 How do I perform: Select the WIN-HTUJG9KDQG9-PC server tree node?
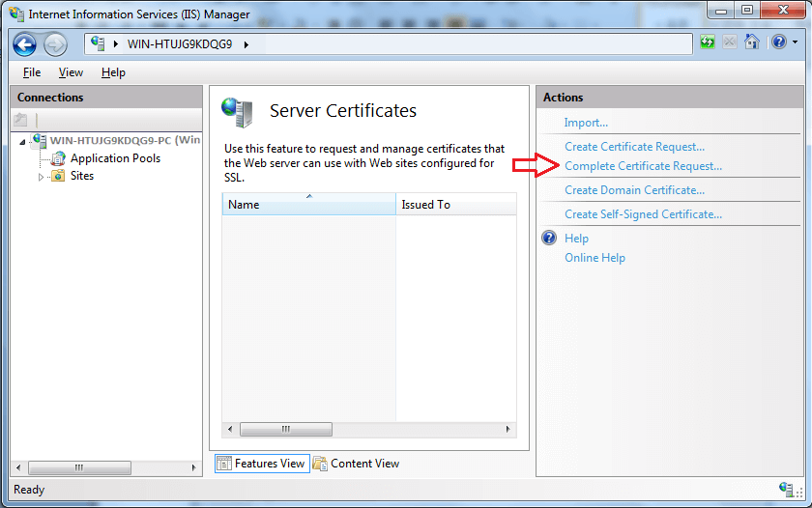[125, 140]
